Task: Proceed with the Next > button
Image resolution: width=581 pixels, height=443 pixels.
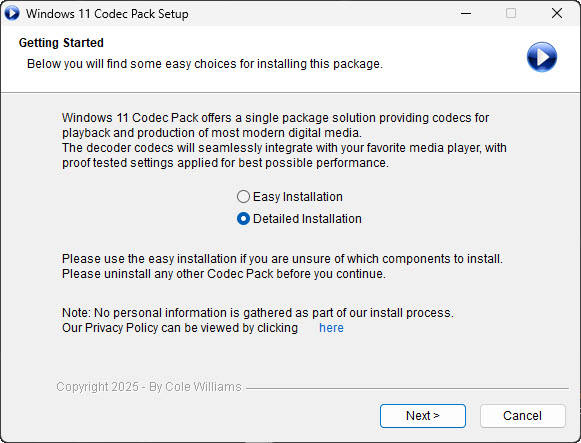Action: pyautogui.click(x=423, y=416)
